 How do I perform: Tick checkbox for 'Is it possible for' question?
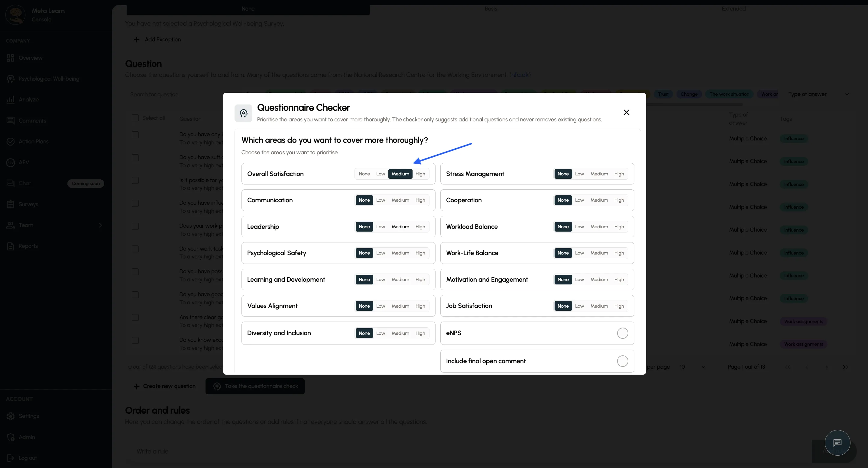(x=135, y=181)
